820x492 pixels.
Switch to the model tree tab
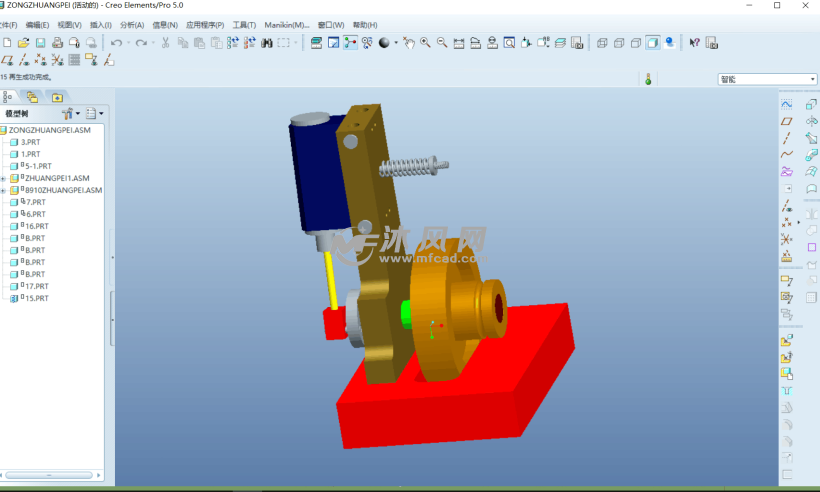point(8,97)
